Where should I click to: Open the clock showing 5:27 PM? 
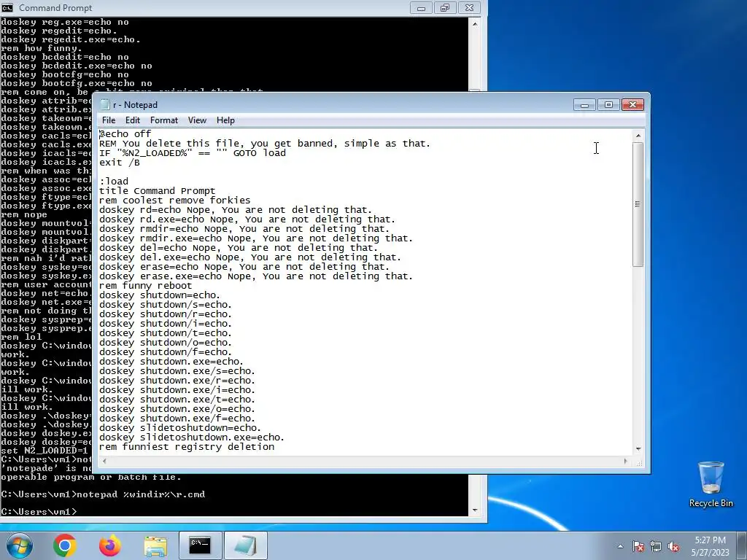[711, 546]
